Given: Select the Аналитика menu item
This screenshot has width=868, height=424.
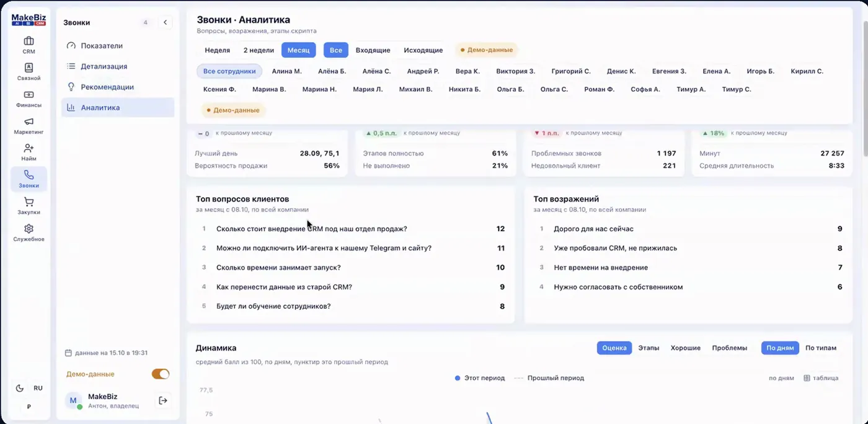Looking at the screenshot, I should [x=118, y=107].
